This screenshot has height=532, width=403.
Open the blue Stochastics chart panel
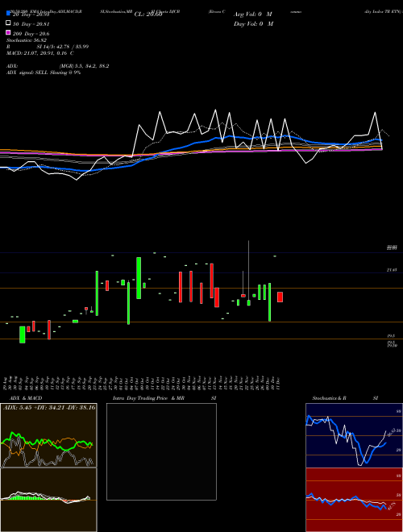point(354,435)
